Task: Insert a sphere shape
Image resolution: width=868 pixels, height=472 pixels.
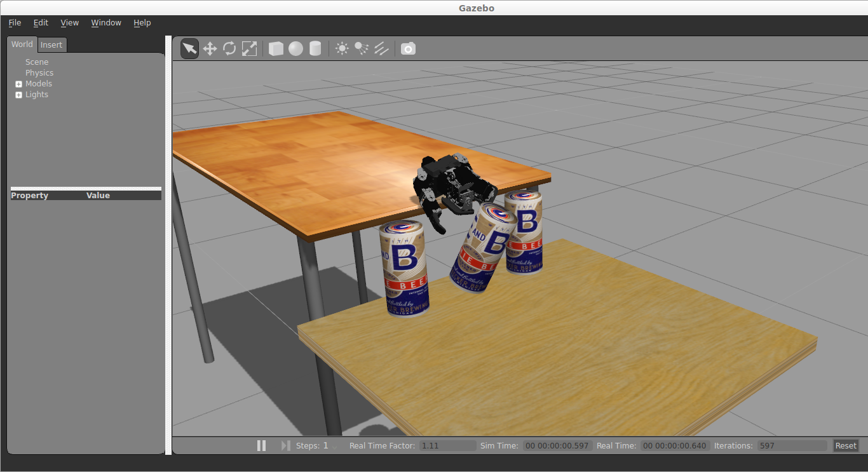Action: click(295, 49)
